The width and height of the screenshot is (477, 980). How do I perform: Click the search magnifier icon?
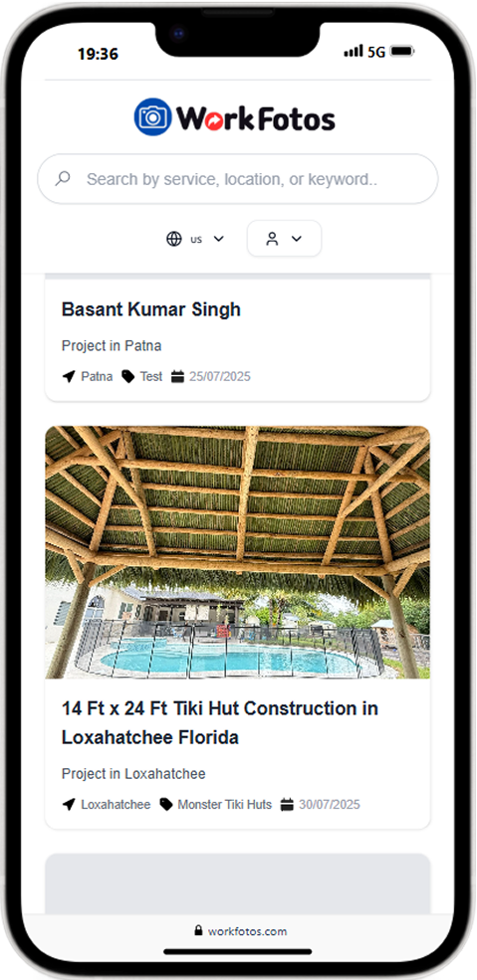(x=63, y=179)
